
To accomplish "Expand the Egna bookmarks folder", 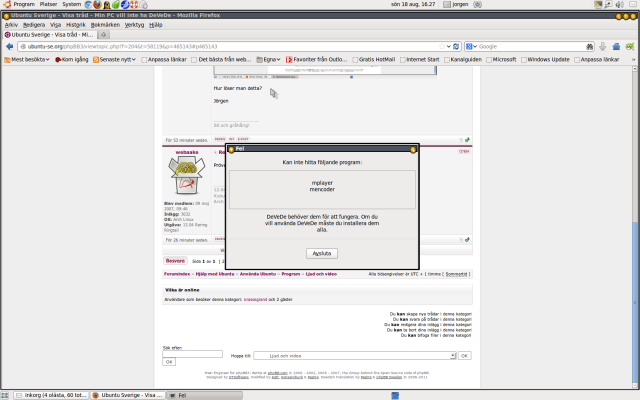I will click(x=269, y=60).
